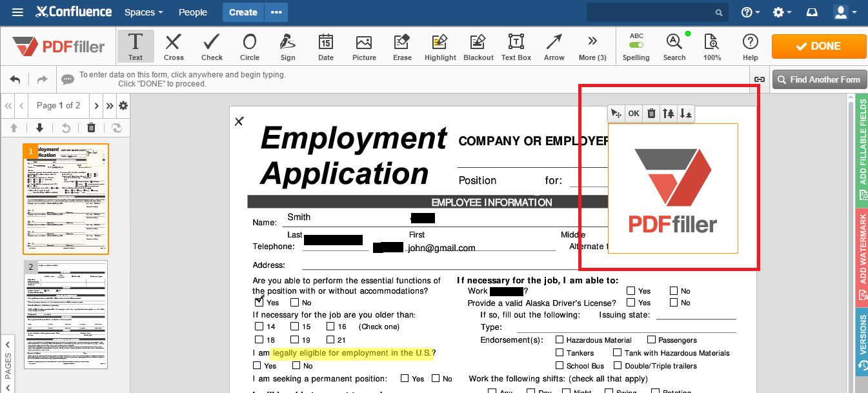Insert a Date stamp
The width and height of the screenshot is (868, 393).
326,46
